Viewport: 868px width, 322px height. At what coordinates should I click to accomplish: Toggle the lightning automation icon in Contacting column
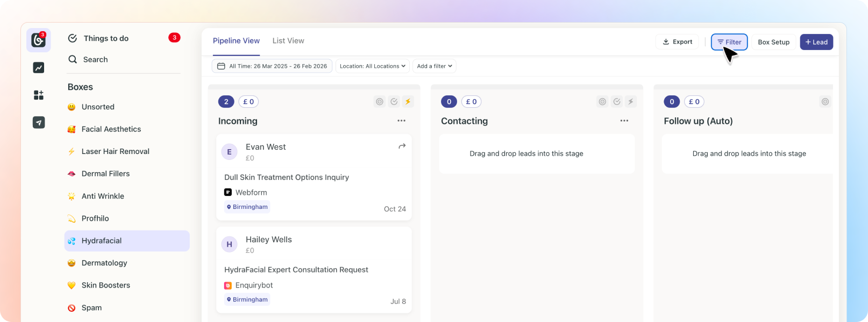point(631,102)
